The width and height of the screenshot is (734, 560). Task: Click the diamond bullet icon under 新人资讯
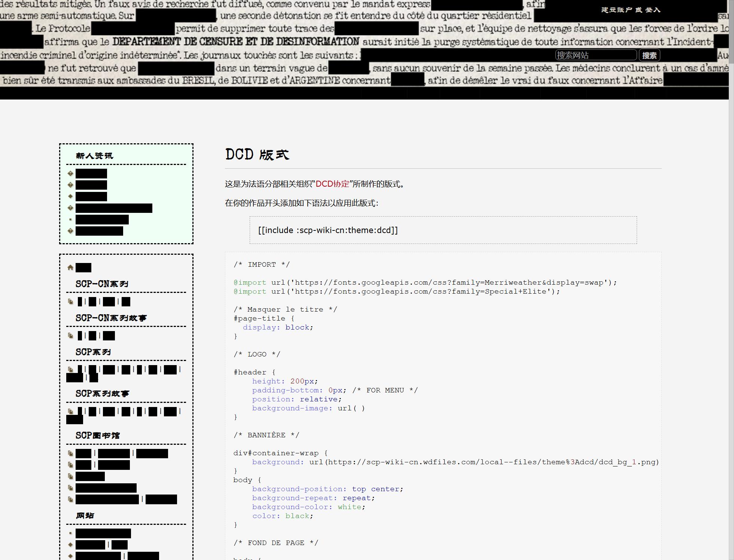[70, 196]
